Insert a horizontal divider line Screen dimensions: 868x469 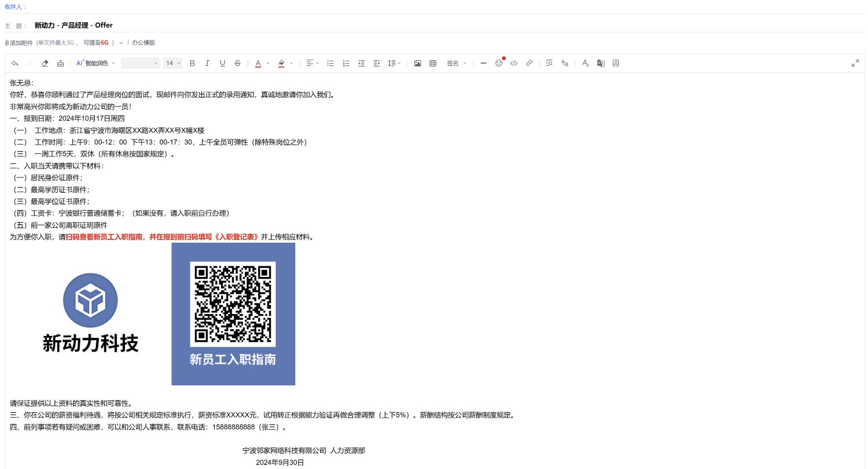click(483, 63)
